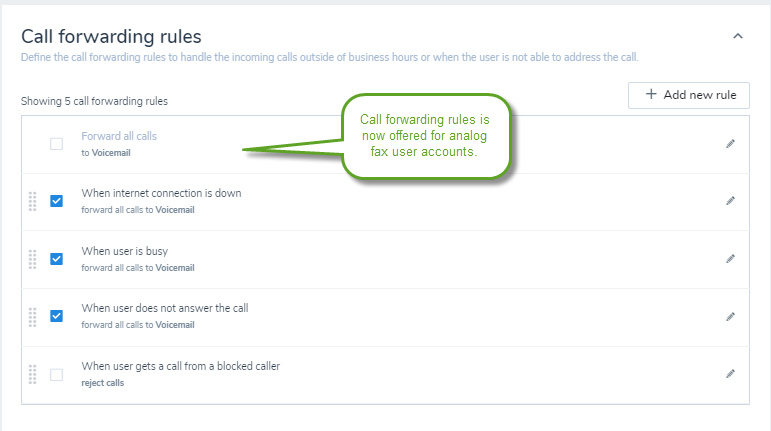
Task: Grab drag handle for not answer rule
Action: point(32,317)
